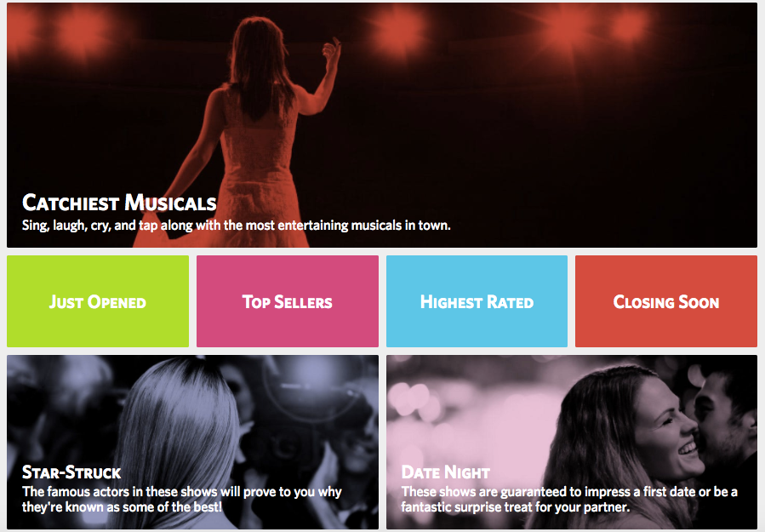Click the Catchiest Musicals heading
765x532 pixels.
[x=119, y=203]
